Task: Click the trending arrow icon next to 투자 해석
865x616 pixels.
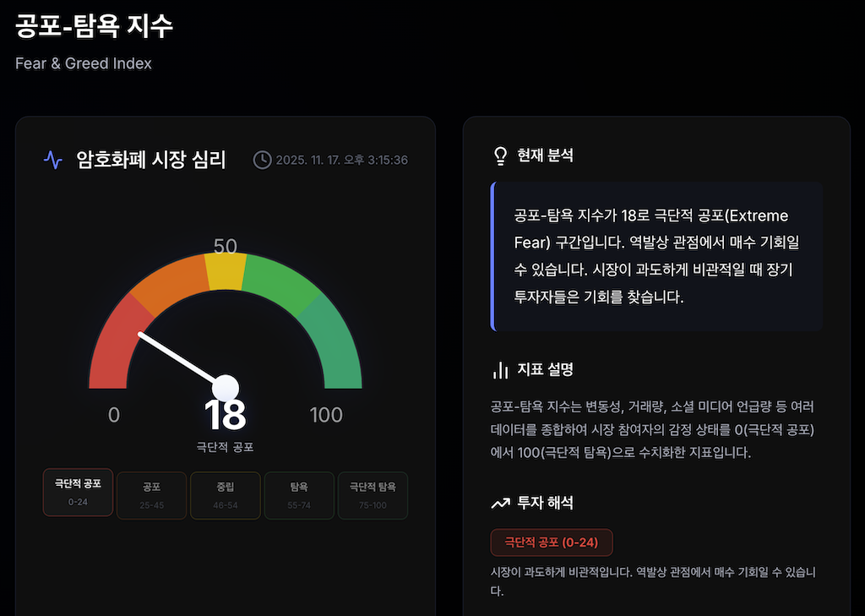Action: click(502, 501)
